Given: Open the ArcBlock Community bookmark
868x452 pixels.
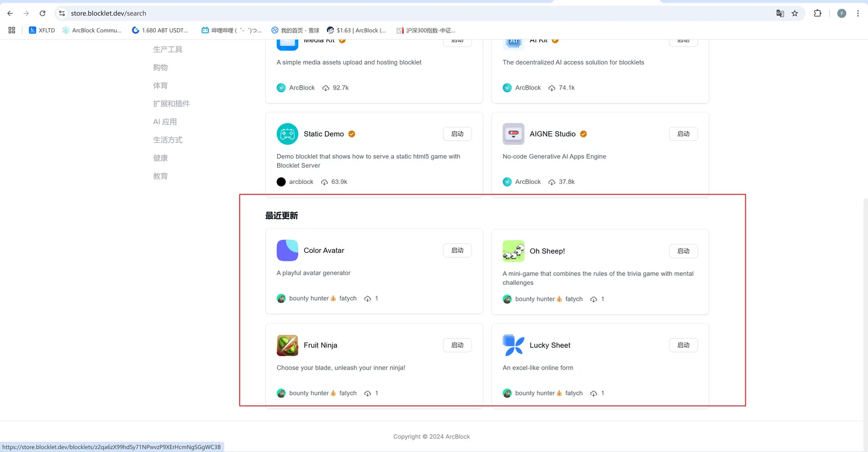Looking at the screenshot, I should point(92,30).
